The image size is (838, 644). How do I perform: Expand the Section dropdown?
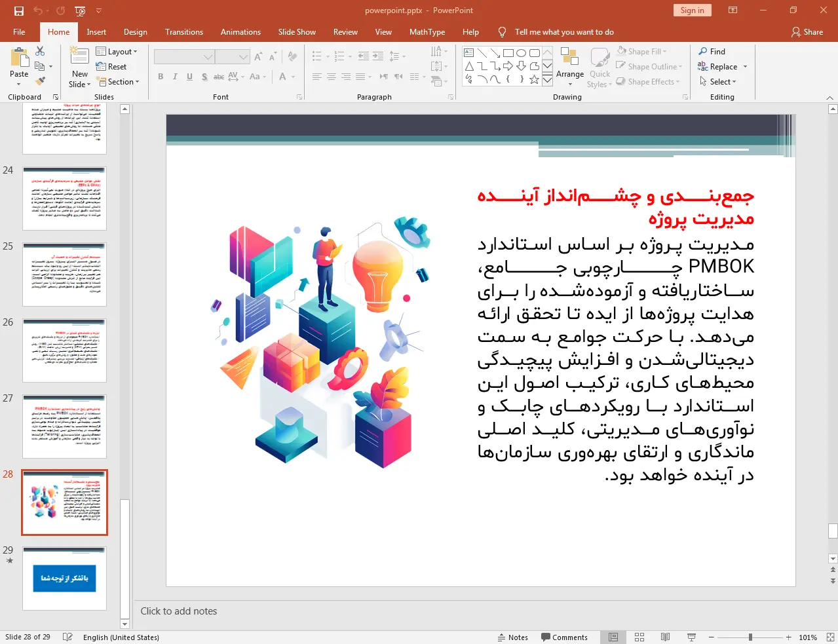[x=118, y=82]
